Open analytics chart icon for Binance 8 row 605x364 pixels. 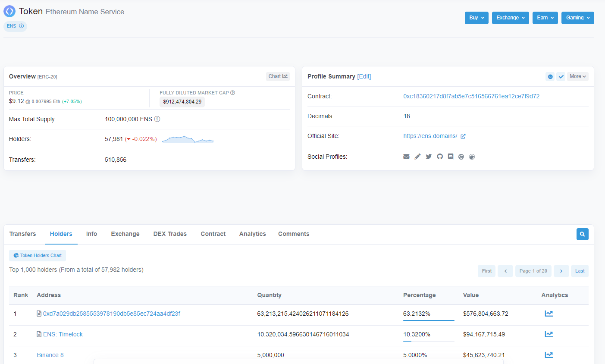tap(549, 355)
